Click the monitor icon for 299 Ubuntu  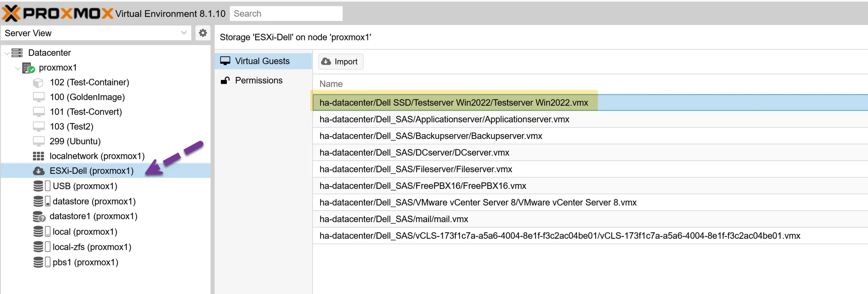(x=39, y=141)
